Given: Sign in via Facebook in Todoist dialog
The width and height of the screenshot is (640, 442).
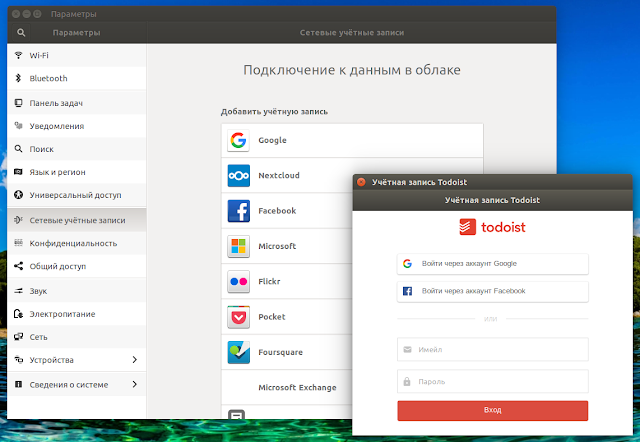Looking at the screenshot, I should (493, 291).
